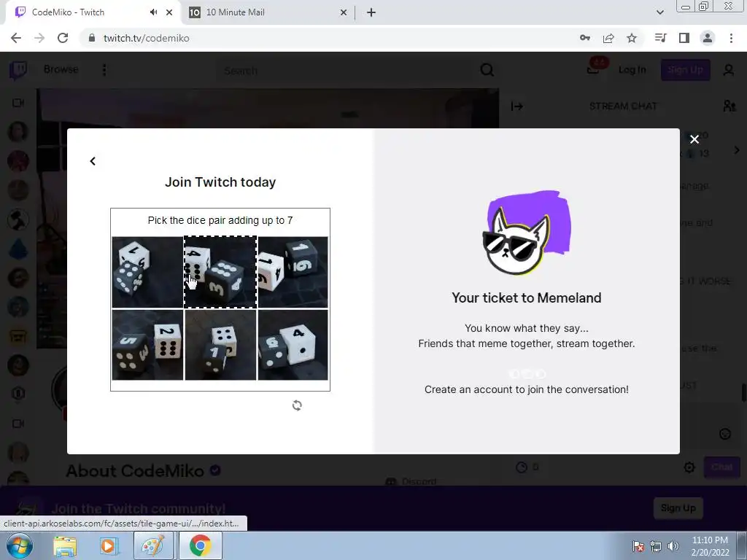747x560 pixels.
Task: Open the network tray icon
Action: click(x=656, y=545)
